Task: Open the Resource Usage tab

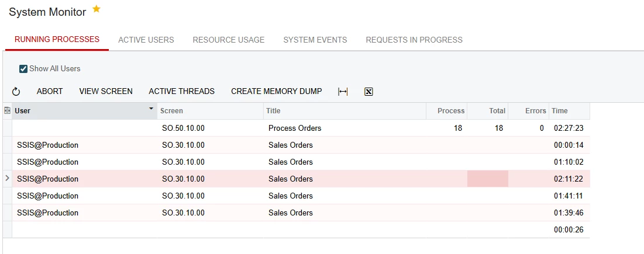Action: click(228, 40)
